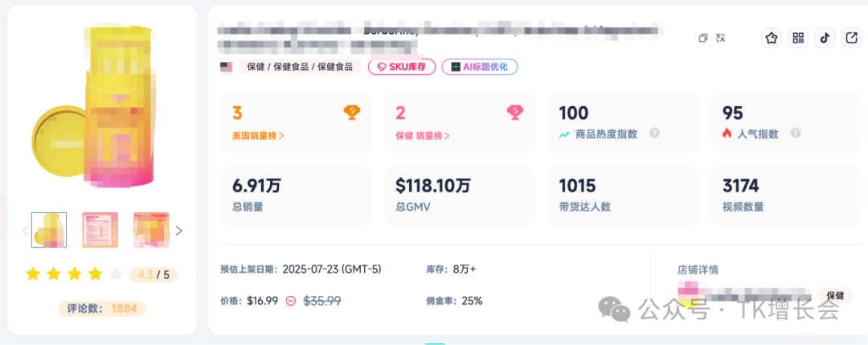Click the translate title icon

(720, 38)
